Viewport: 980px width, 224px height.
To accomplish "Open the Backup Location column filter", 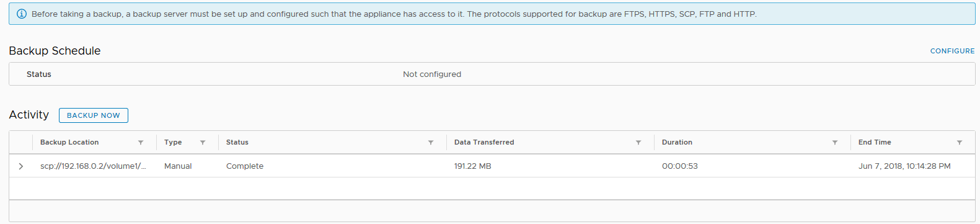I will [141, 143].
